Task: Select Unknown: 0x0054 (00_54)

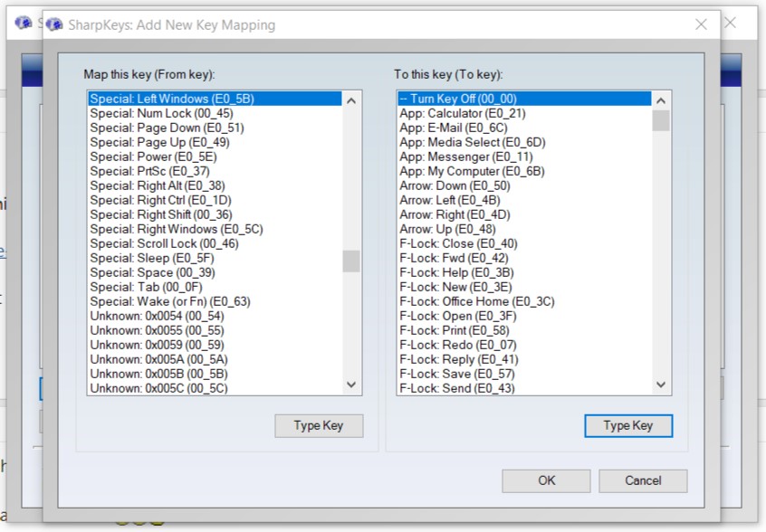Action: [x=215, y=317]
